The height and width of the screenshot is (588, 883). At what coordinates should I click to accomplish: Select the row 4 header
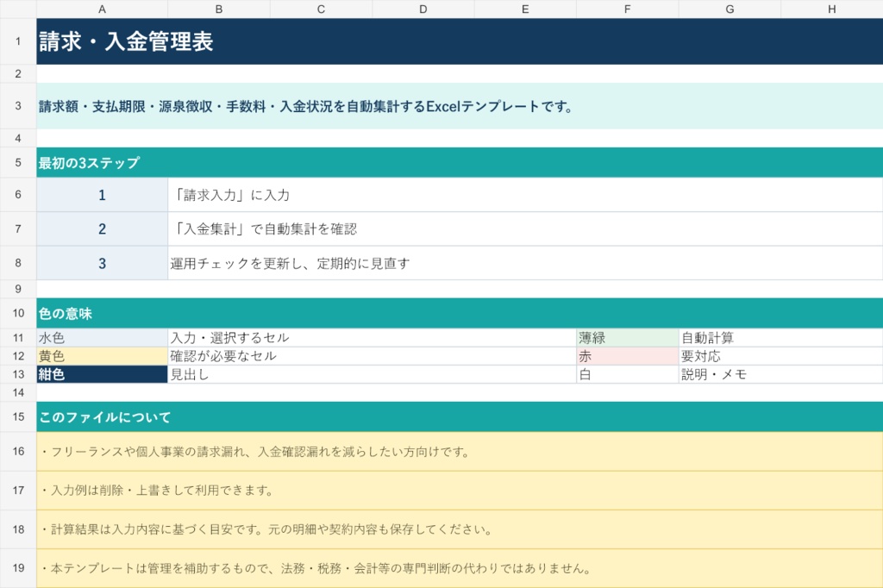pyautogui.click(x=18, y=138)
